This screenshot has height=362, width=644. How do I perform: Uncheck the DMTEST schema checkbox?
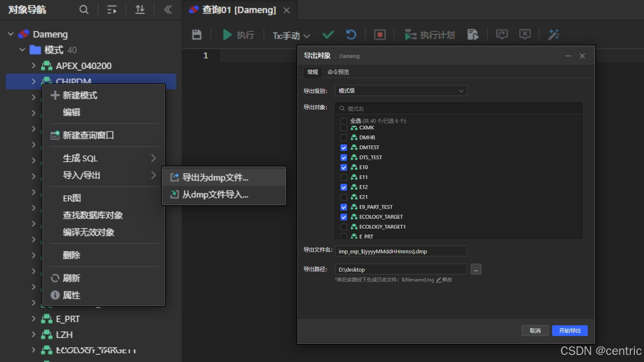tap(344, 147)
